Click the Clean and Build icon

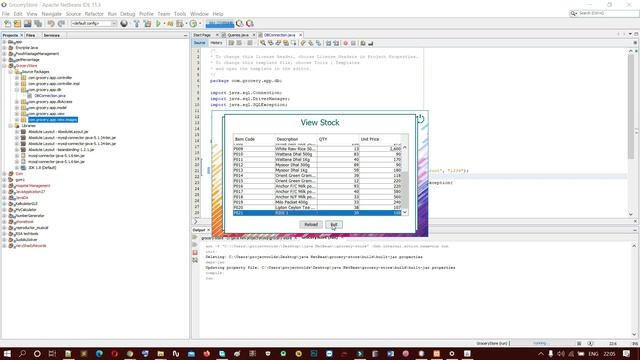147,24
